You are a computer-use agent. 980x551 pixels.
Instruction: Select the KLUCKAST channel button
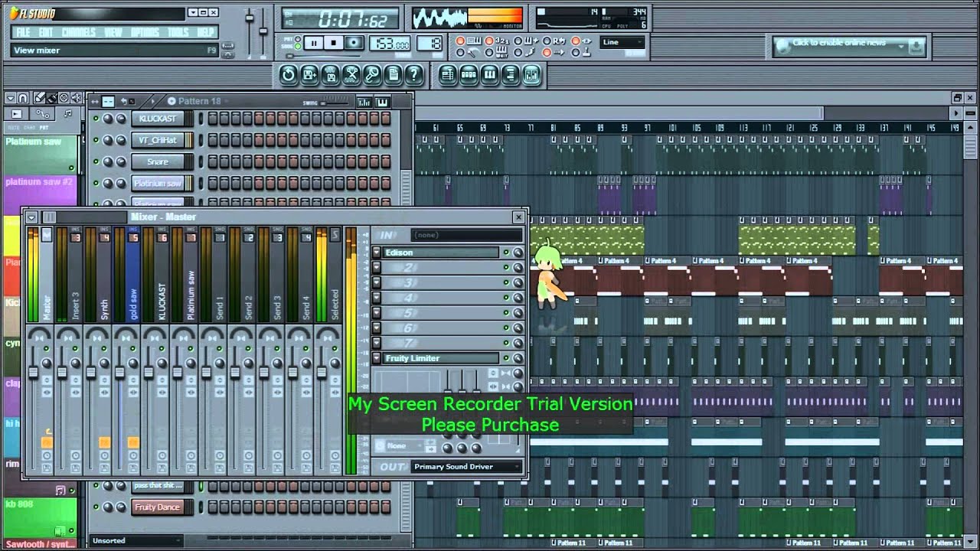(x=158, y=119)
